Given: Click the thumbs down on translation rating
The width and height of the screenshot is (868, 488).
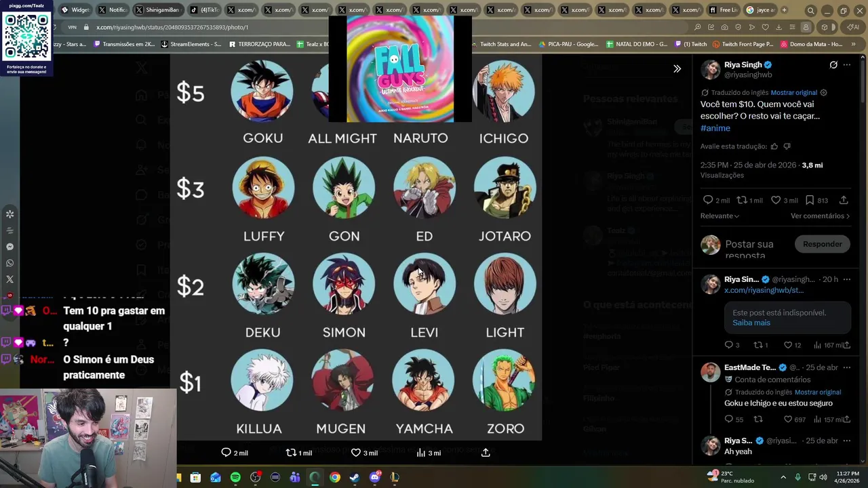Looking at the screenshot, I should [787, 146].
